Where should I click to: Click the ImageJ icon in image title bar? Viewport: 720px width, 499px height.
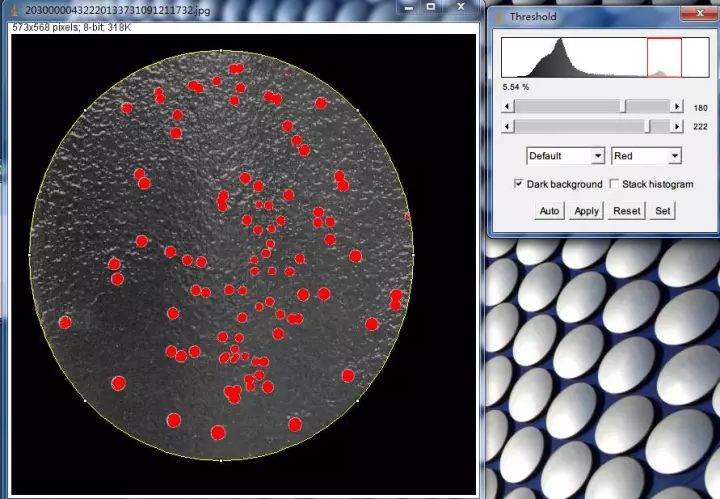(x=15, y=10)
